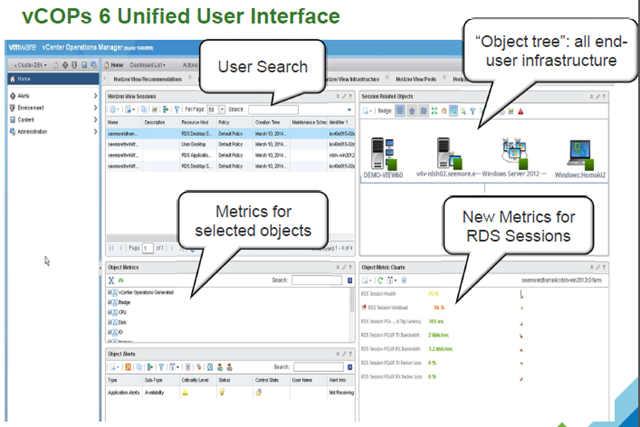Open the first action dropdown in Sessions toolbar
Image resolution: width=640 pixels, height=427 pixels.
(x=114, y=109)
